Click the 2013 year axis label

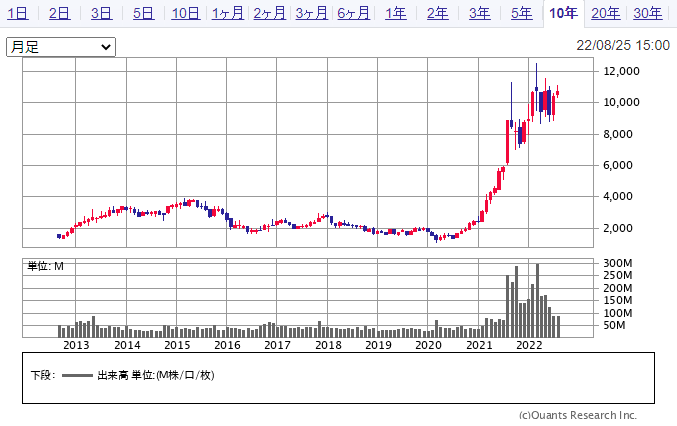coord(76,345)
